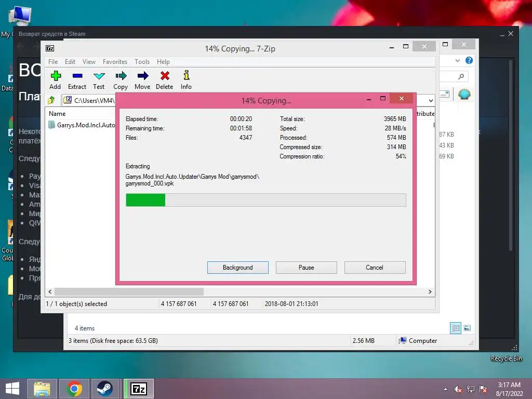
Task: Open the Favorites menu
Action: (x=115, y=62)
